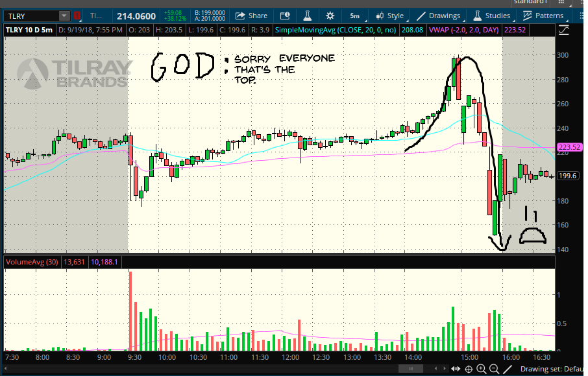Image resolution: width=588 pixels, height=376 pixels.
Task: Click the 10,188.1 volume average value
Action: [104, 262]
